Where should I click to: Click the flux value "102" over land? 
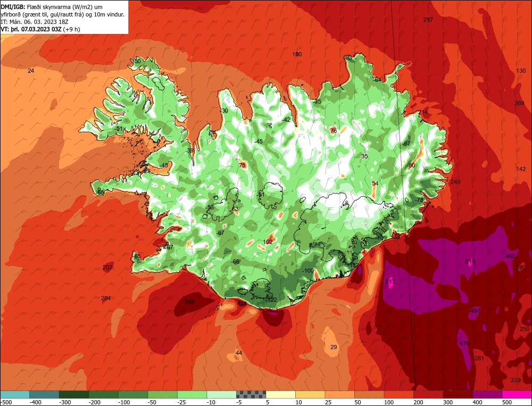tap(268, 242)
